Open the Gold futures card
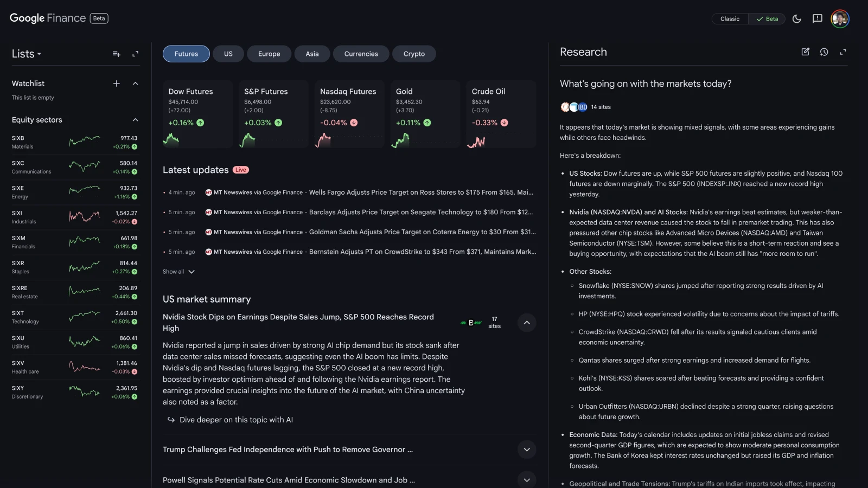 pyautogui.click(x=425, y=114)
